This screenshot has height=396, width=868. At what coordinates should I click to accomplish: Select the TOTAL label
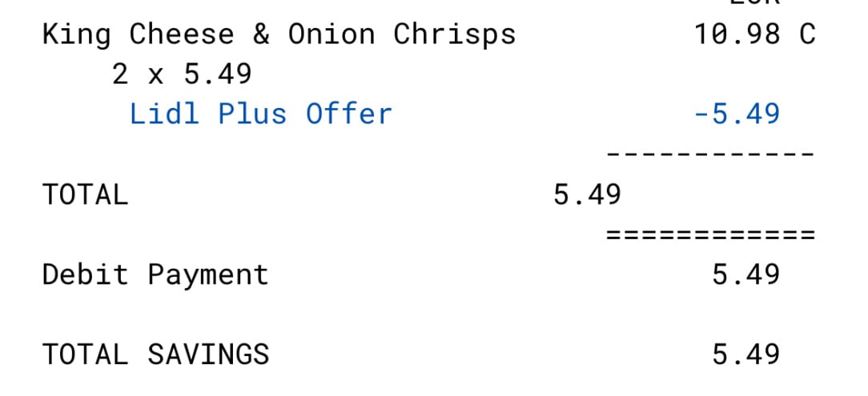tap(85, 194)
